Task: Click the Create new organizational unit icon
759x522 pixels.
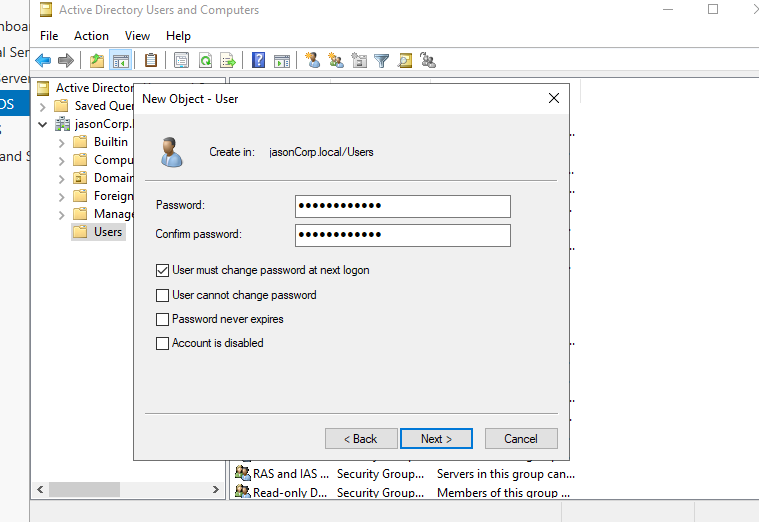Action: coord(359,60)
